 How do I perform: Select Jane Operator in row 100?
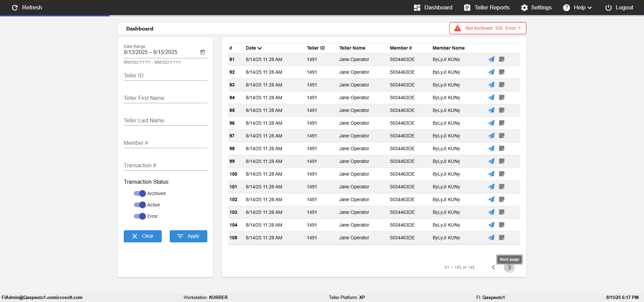[354, 174]
